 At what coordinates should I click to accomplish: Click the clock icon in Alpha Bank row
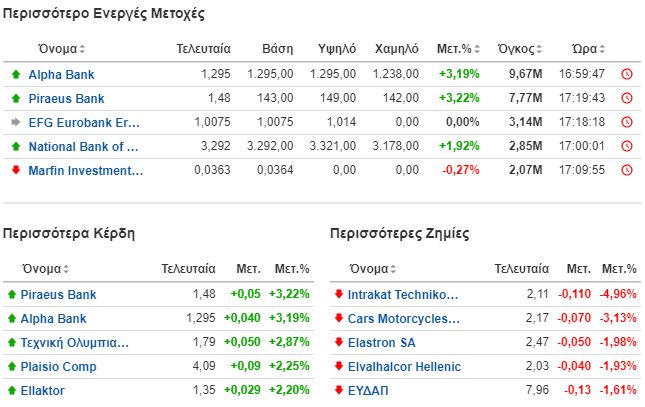pos(627,74)
